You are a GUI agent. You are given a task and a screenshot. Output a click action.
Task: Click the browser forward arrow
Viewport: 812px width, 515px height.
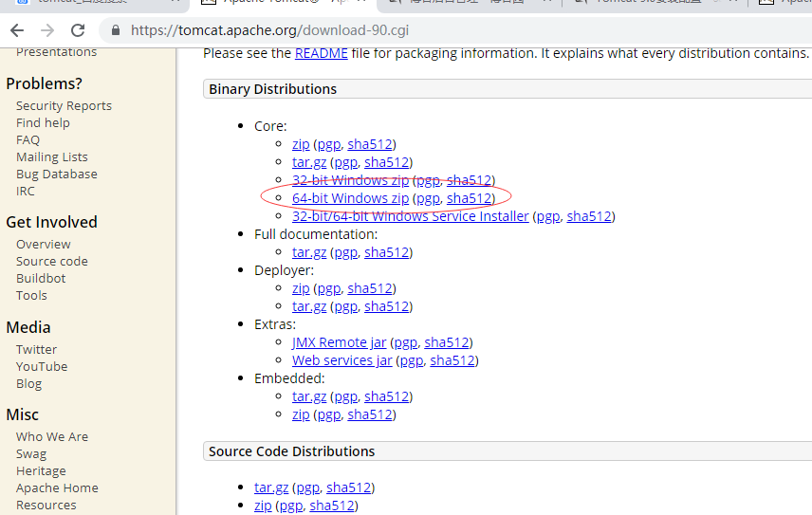pos(47,30)
